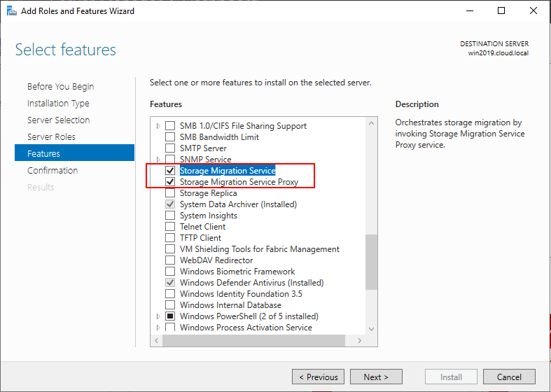Select the Telnet Client label
Image resolution: width=551 pixels, height=392 pixels.
pos(203,227)
